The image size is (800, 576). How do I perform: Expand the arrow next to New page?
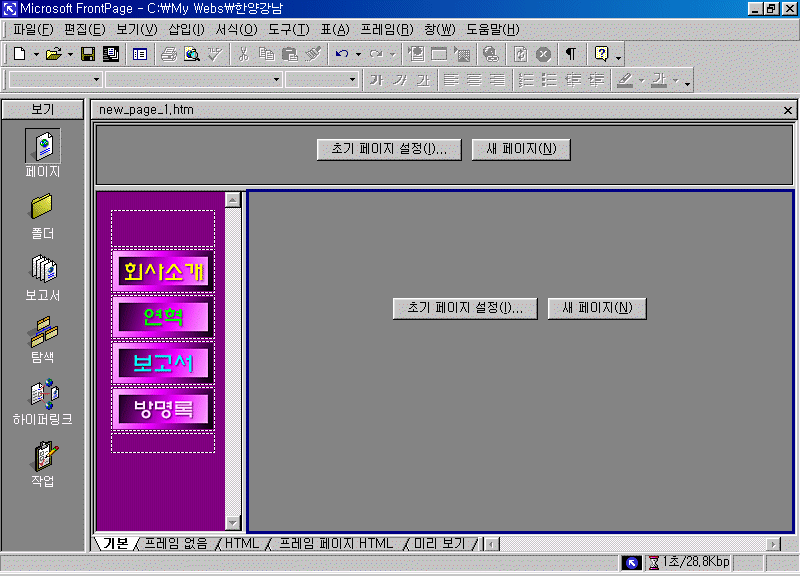click(36, 54)
